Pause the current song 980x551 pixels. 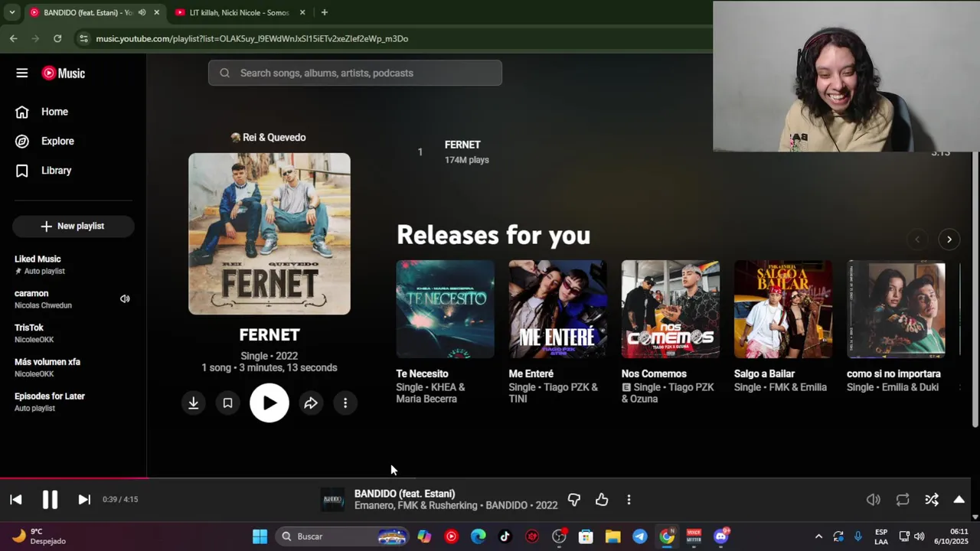(50, 500)
